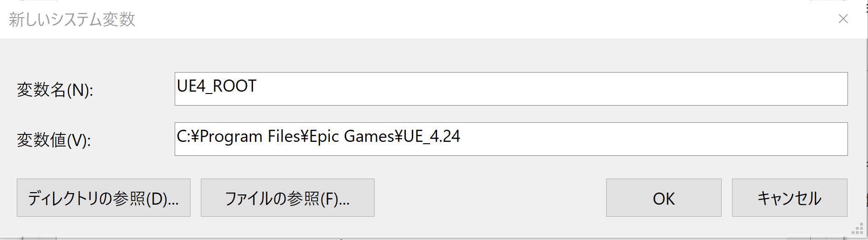This screenshot has height=240, width=868.
Task: Click UE_4.24 at the path end
Action: coord(432,137)
